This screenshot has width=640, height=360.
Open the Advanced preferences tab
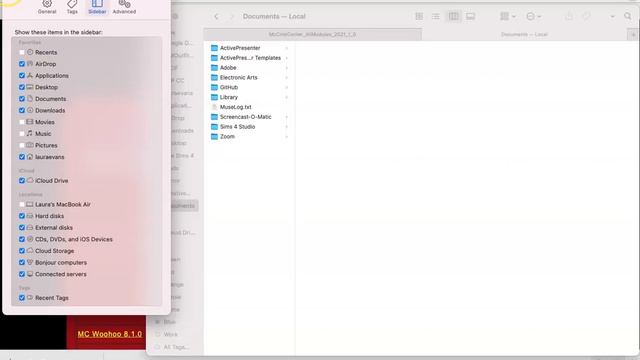124,7
